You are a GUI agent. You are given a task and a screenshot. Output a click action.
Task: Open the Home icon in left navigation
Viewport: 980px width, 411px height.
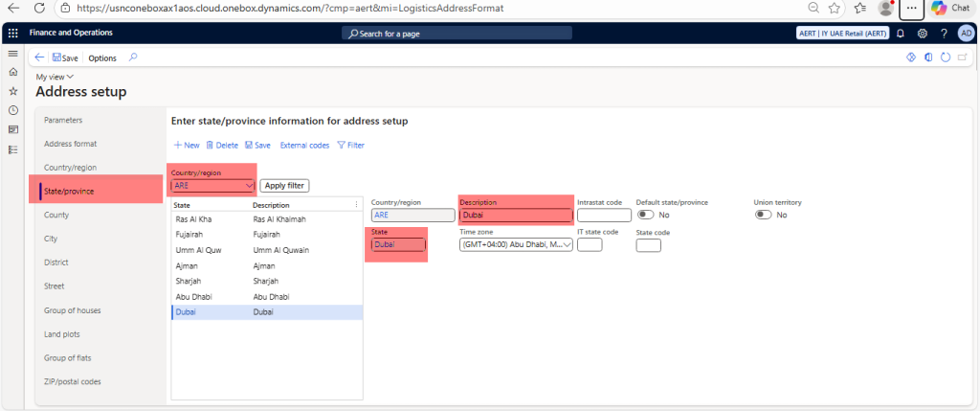coord(12,72)
